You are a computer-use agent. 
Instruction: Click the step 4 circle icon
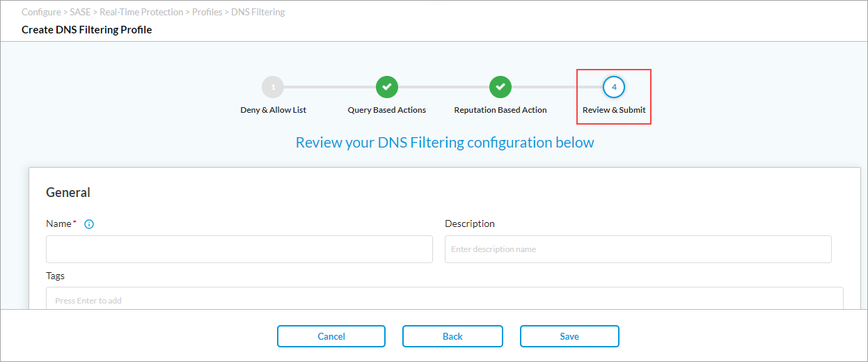(614, 87)
